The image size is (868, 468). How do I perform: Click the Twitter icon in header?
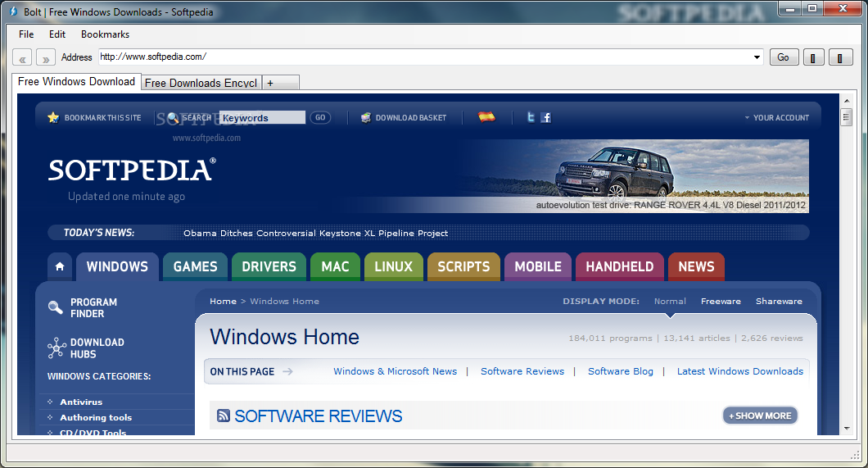click(531, 117)
